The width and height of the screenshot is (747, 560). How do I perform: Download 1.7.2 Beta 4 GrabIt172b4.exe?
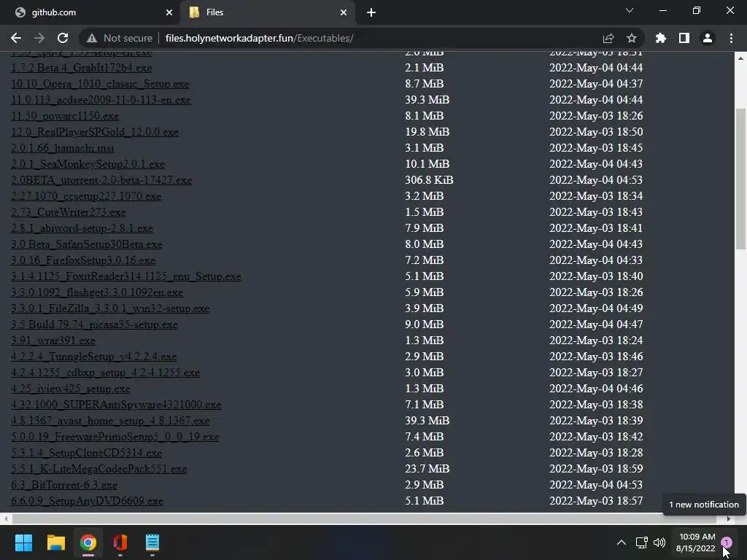click(82, 68)
